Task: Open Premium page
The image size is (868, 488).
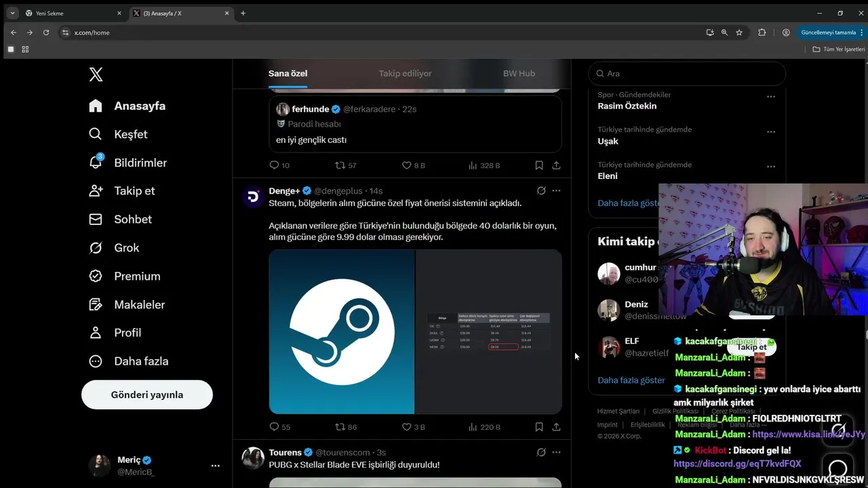Action: point(125,276)
